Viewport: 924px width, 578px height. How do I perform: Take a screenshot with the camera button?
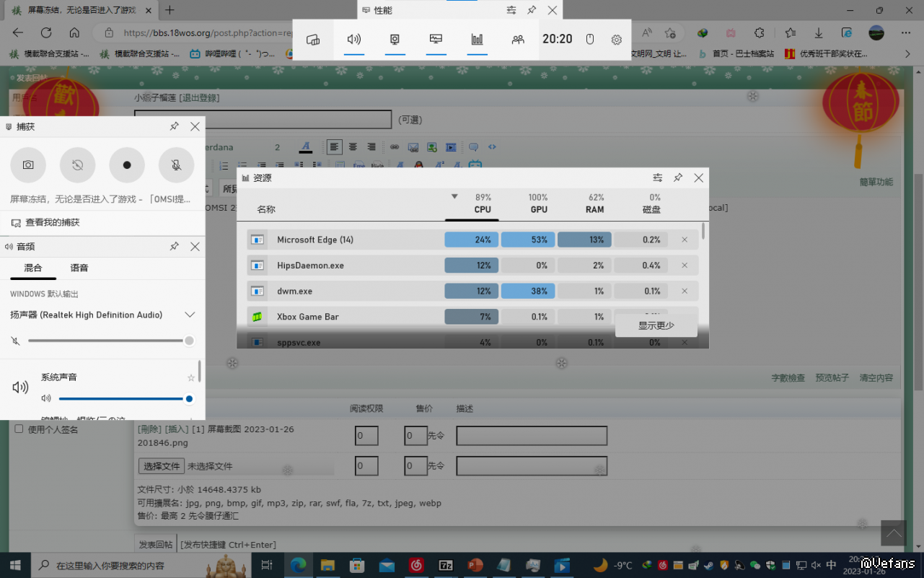[x=28, y=165]
